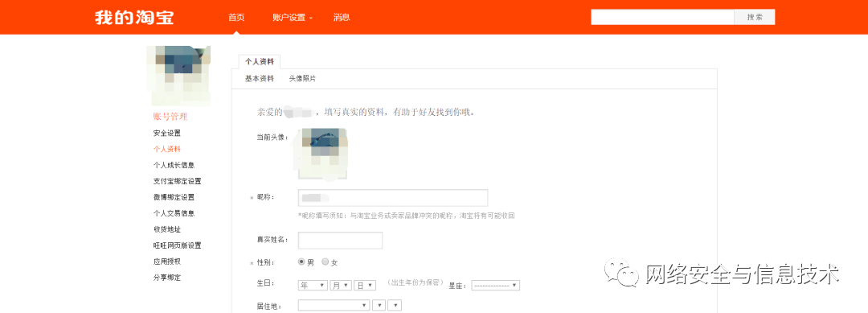The image size is (868, 313).
Task: Open 微博绑定设置 in the sidebar
Action: coord(174,197)
